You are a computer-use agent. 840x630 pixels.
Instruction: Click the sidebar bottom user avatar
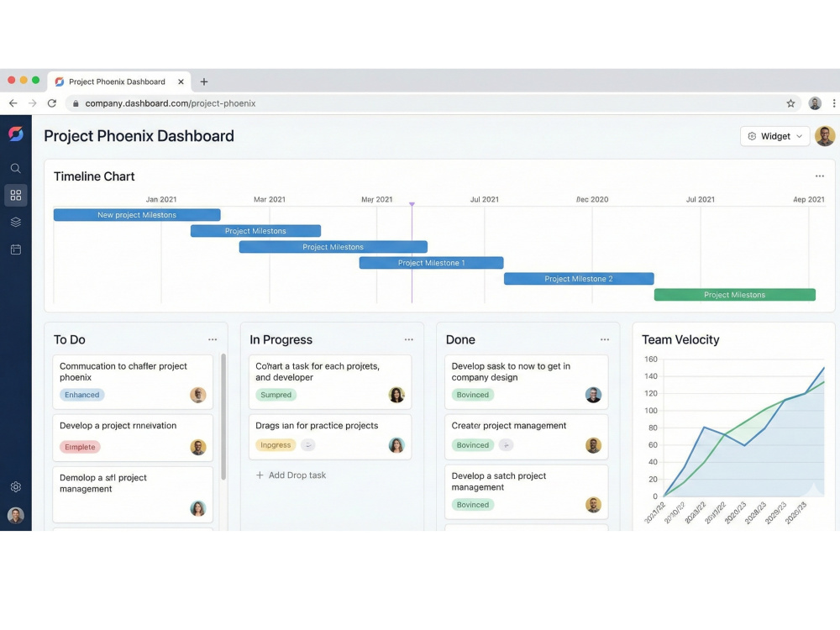[15, 516]
